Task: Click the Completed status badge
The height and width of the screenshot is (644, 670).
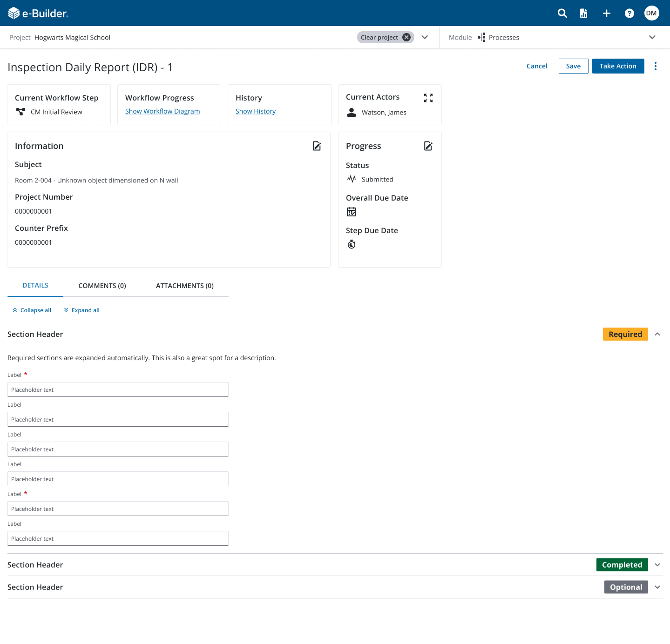Action: coord(622,565)
